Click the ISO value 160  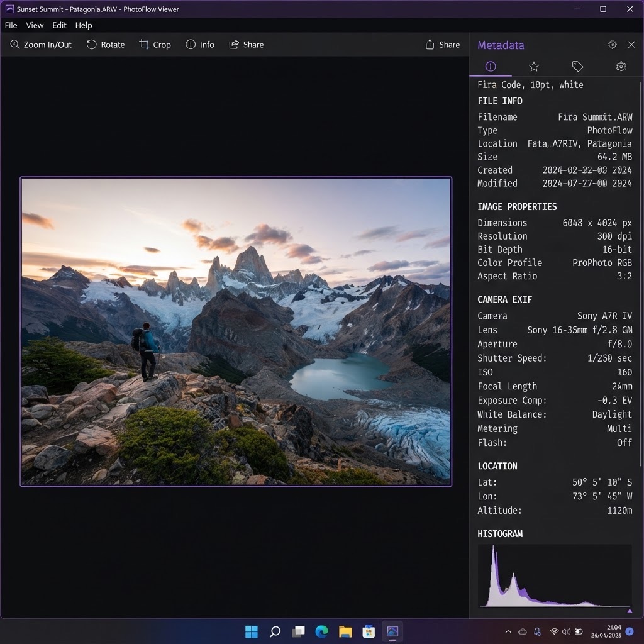(x=625, y=372)
